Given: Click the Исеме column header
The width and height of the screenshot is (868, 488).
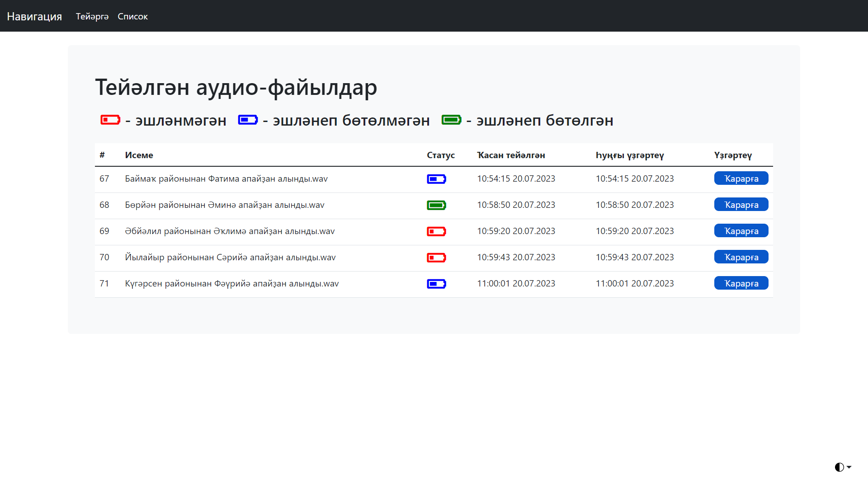Looking at the screenshot, I should pos(139,155).
